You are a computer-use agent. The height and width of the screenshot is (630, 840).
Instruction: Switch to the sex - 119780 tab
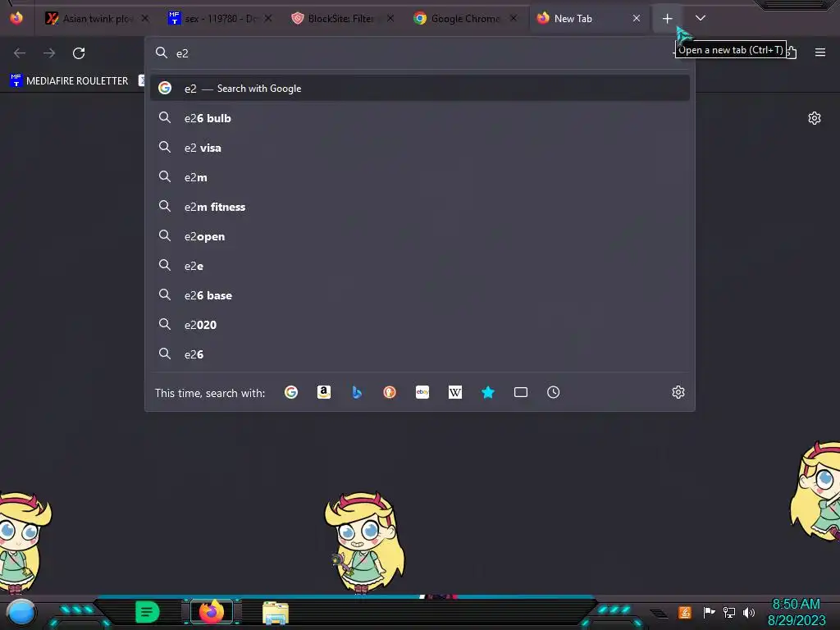[x=220, y=19]
